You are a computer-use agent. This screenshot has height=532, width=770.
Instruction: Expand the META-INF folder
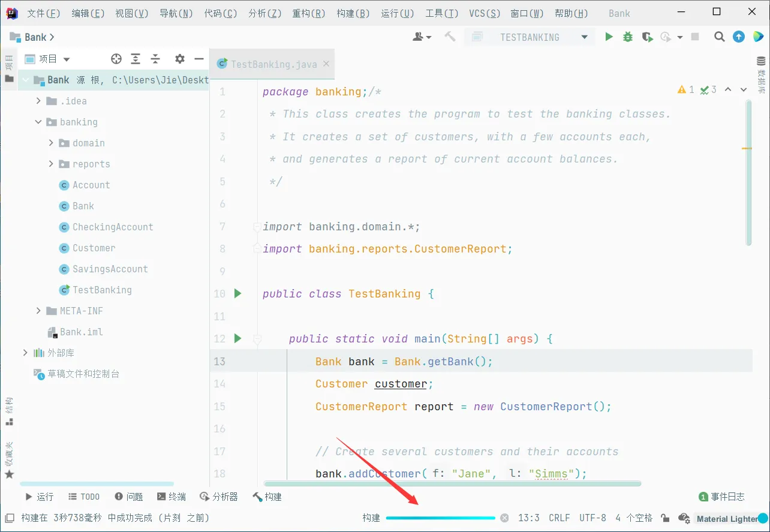pos(38,311)
